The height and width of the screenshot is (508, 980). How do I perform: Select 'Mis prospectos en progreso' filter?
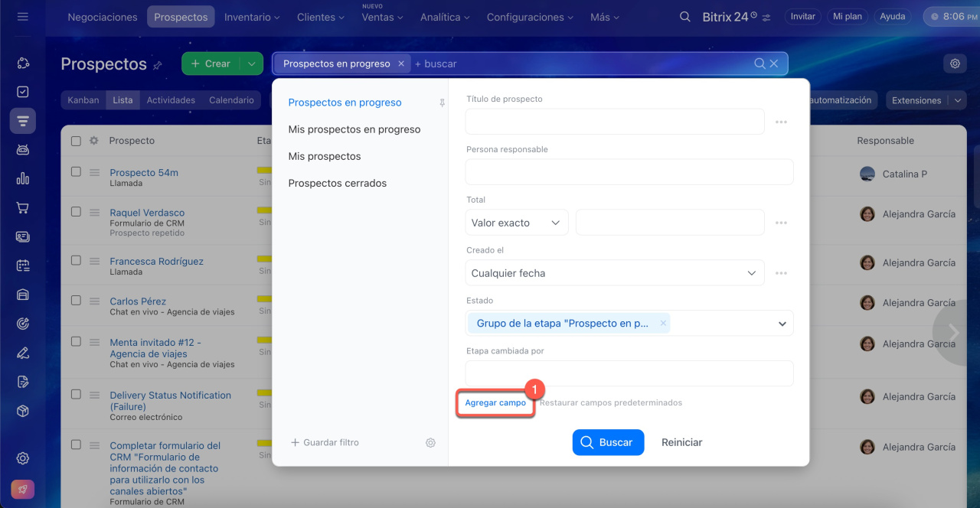coord(354,129)
